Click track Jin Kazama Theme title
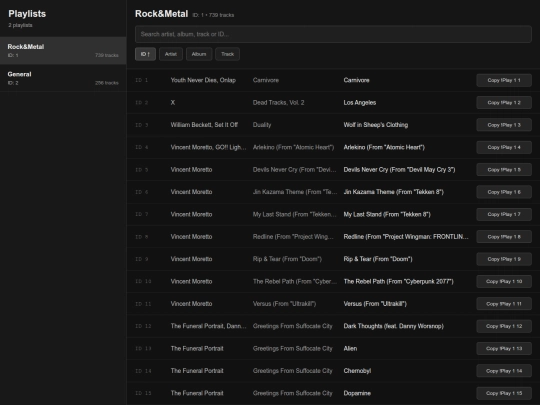 pyautogui.click(x=393, y=192)
